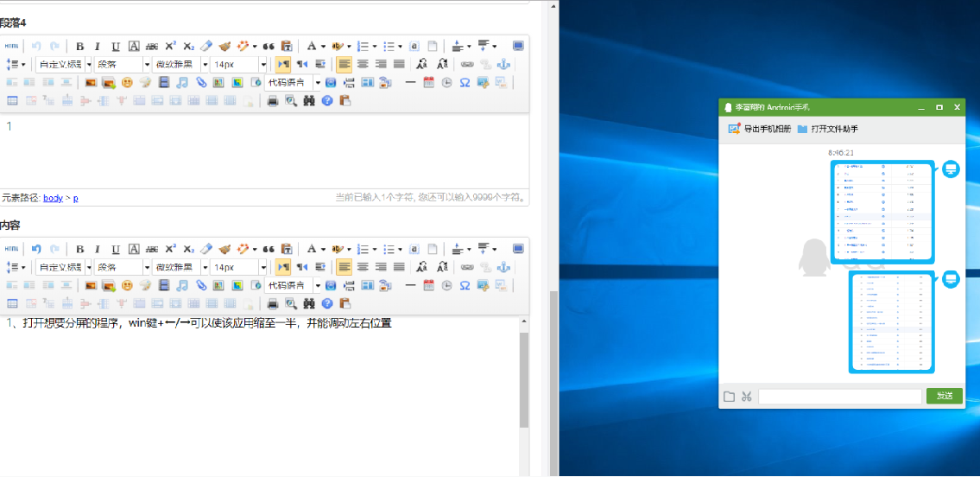Image resolution: width=980 pixels, height=477 pixels.
Task: Click the 'body' element path link
Action: coord(53,198)
